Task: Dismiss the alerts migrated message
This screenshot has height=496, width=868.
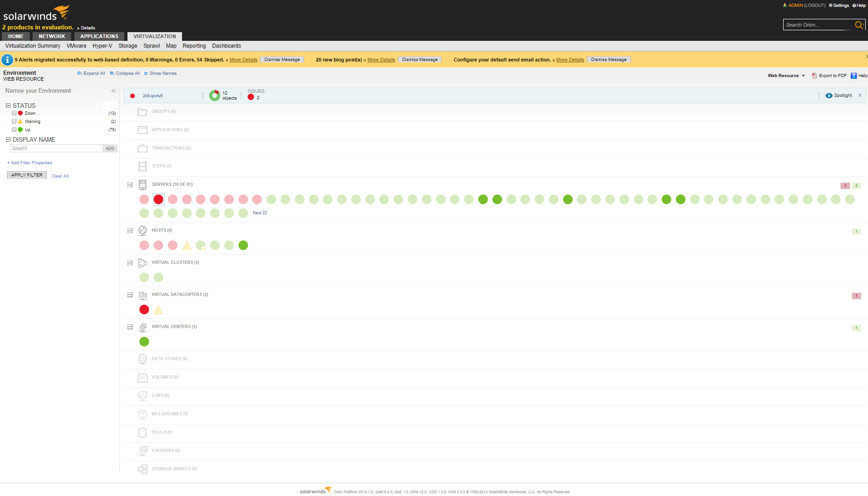Action: [x=282, y=60]
